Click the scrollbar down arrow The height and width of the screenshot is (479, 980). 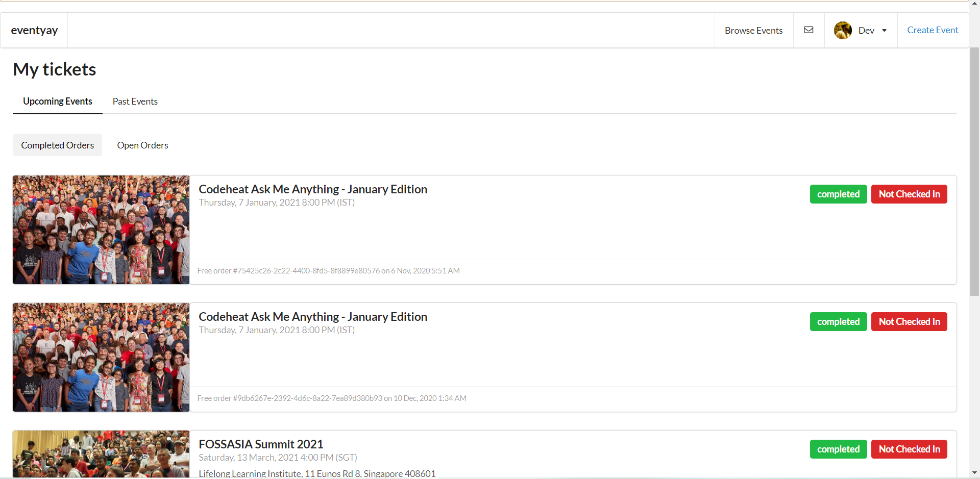tap(974, 473)
